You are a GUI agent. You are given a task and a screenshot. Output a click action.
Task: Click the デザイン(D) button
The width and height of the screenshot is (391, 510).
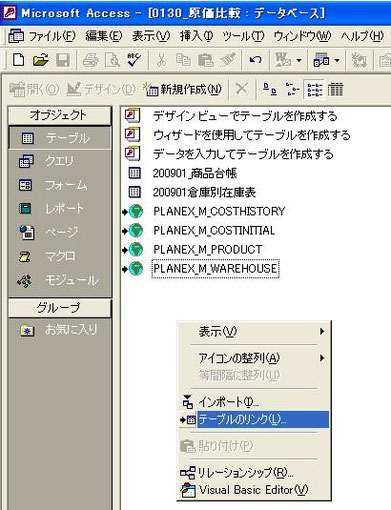101,89
